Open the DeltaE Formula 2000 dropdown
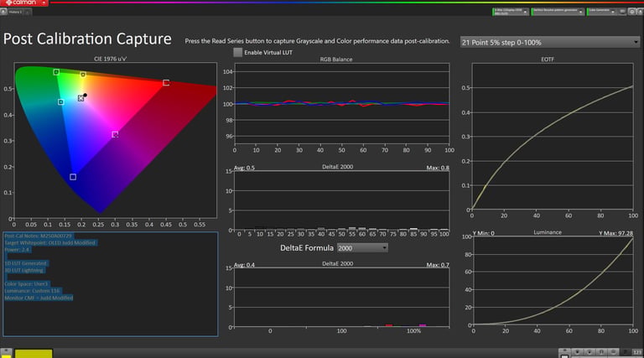 [362, 248]
